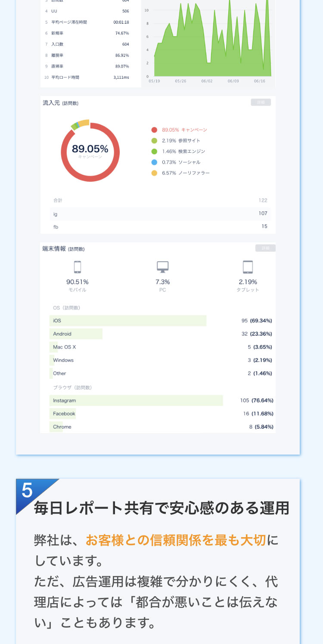Image resolution: width=323 pixels, height=644 pixels.
Task: Click the blue number 5 corner badge
Action: point(28,491)
